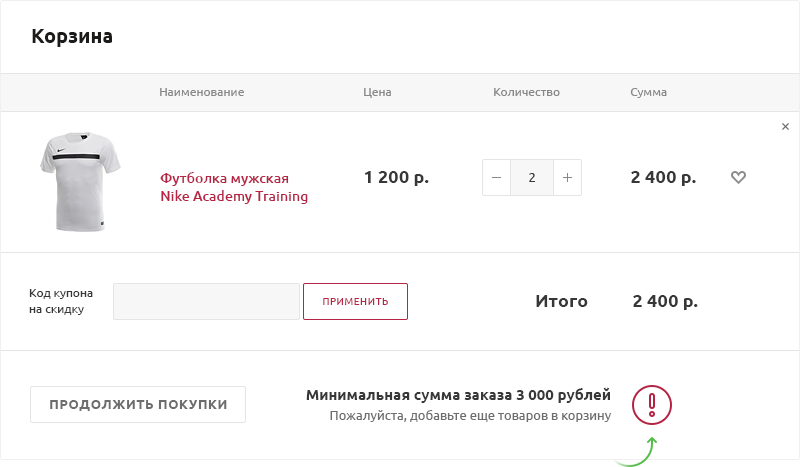Decrease quantity with the minus button
This screenshot has width=800, height=467.
497,178
